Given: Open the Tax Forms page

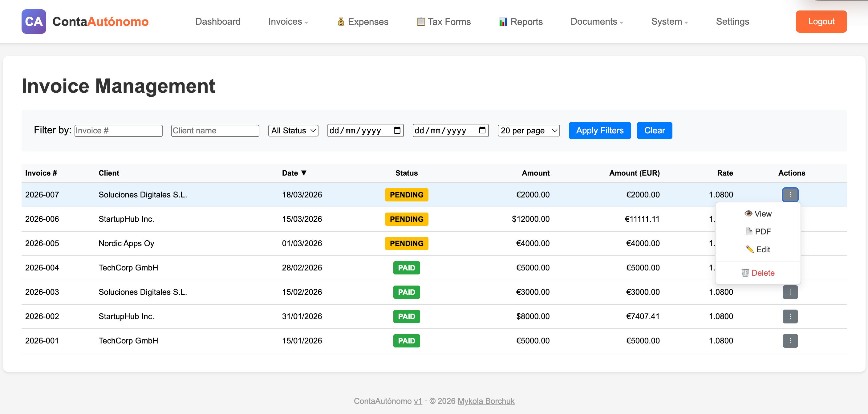Looking at the screenshot, I should pos(444,22).
